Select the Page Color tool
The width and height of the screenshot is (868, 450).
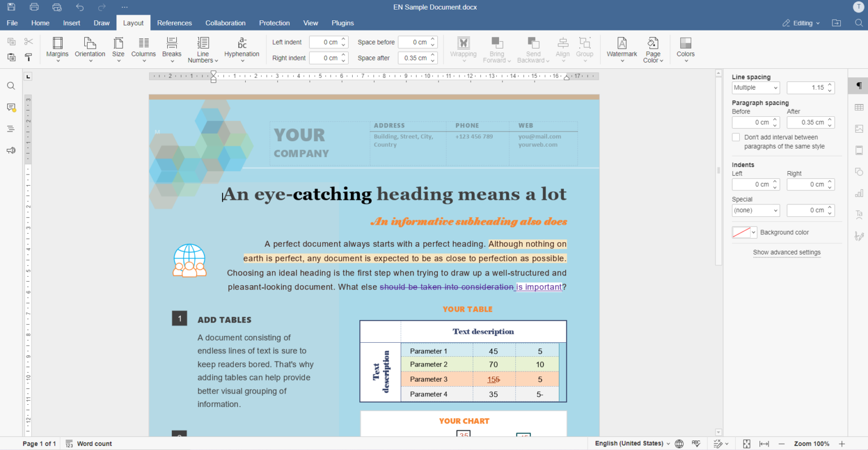pos(653,49)
